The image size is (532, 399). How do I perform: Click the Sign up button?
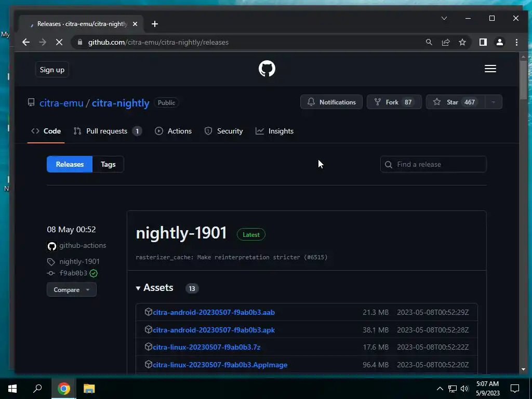pos(52,70)
